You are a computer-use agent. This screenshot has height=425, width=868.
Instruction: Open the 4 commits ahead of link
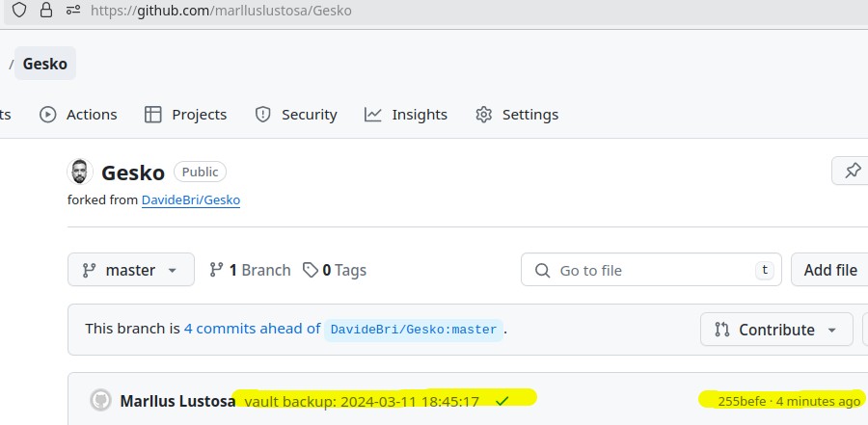[253, 329]
